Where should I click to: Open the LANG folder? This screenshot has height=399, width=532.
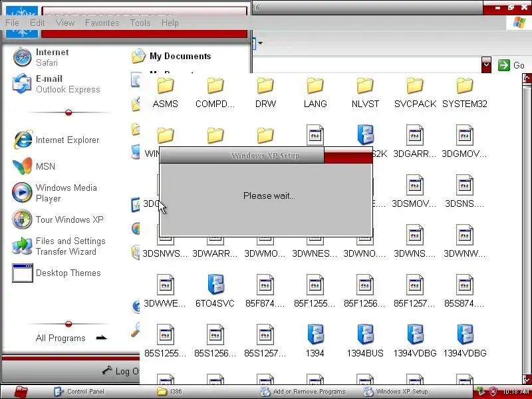315,92
